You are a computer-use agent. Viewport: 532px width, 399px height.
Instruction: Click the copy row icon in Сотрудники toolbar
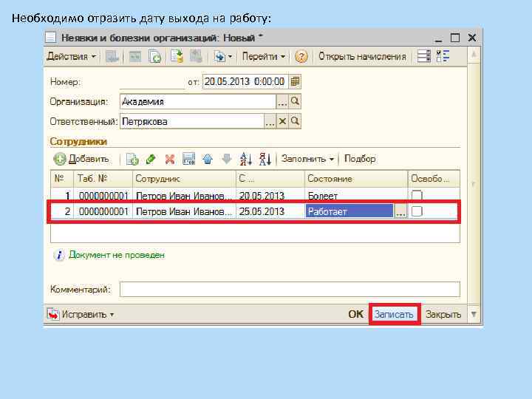click(132, 159)
